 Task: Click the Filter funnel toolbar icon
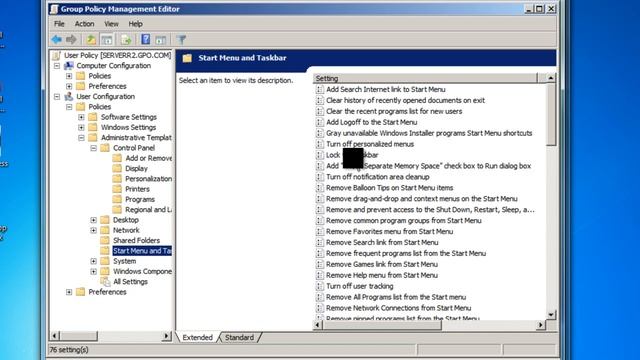[x=181, y=40]
